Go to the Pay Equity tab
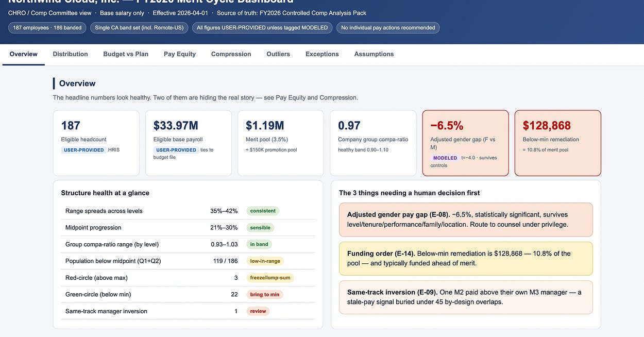644x337 pixels. tap(180, 54)
